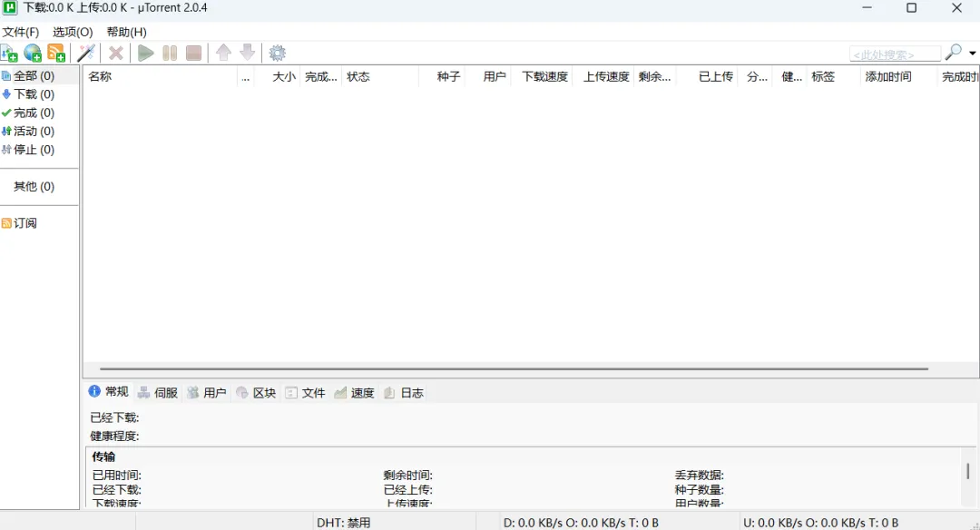Open the 选项(O) menu

click(x=73, y=32)
